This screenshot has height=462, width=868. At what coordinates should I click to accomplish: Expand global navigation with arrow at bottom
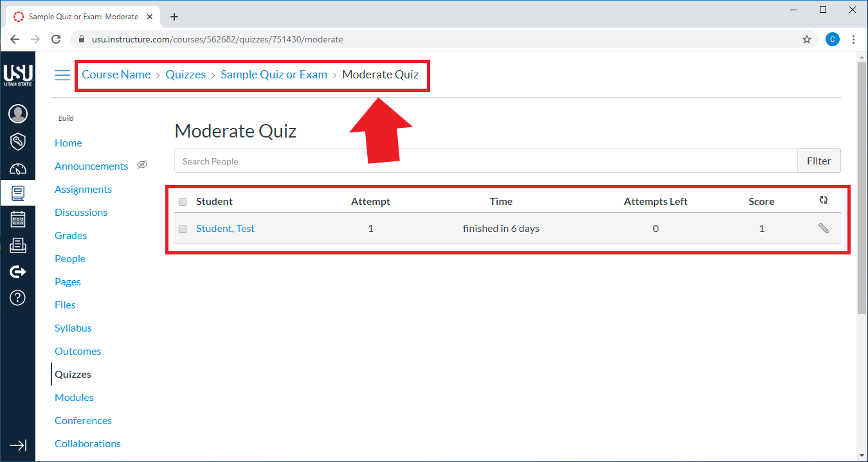pyautogui.click(x=18, y=445)
